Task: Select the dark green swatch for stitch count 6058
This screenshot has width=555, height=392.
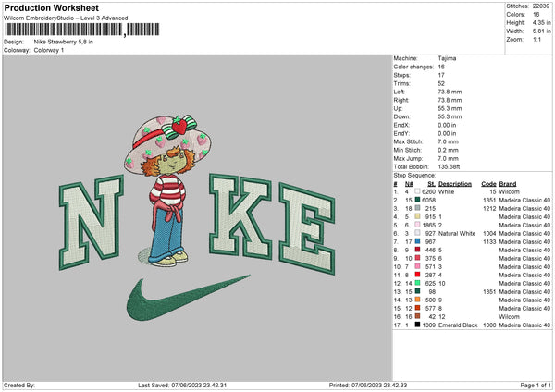Action: tap(417, 200)
